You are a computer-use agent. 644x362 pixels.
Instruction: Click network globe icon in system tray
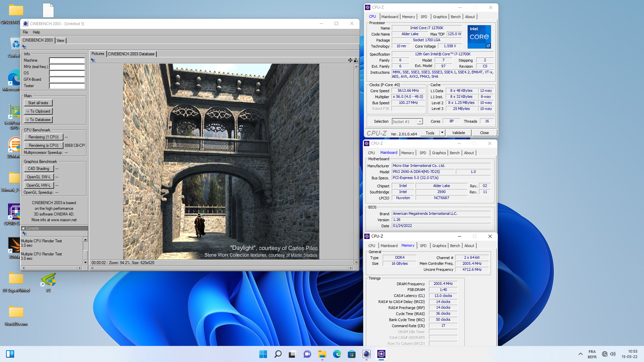click(x=604, y=354)
